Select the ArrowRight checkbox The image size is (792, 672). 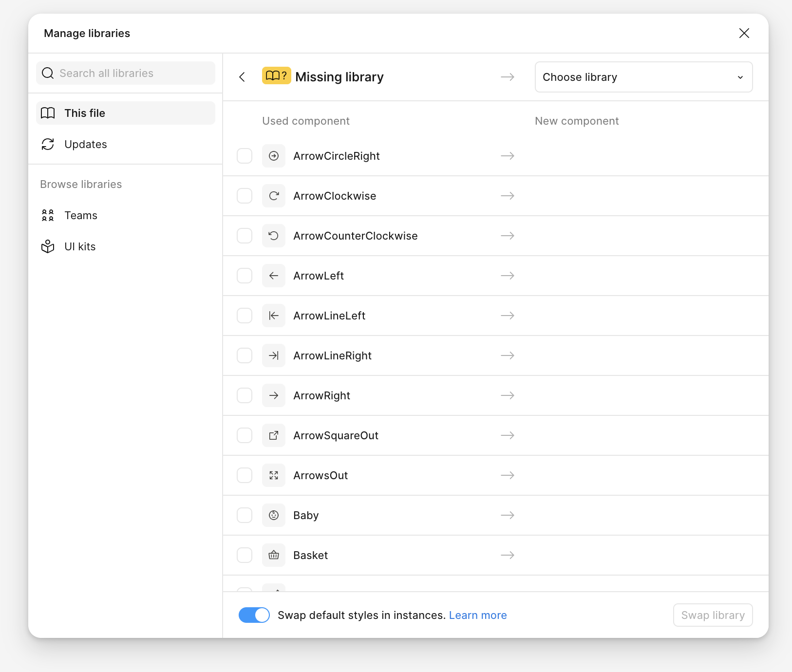[245, 395]
